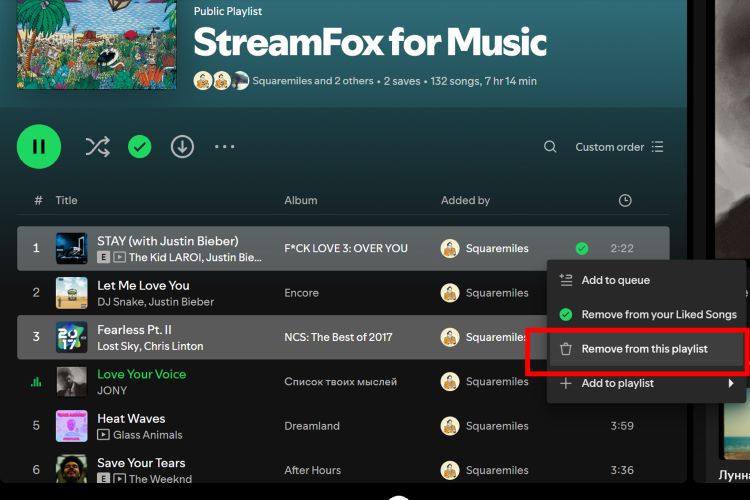Sort by the clock duration column header

pyautogui.click(x=625, y=200)
